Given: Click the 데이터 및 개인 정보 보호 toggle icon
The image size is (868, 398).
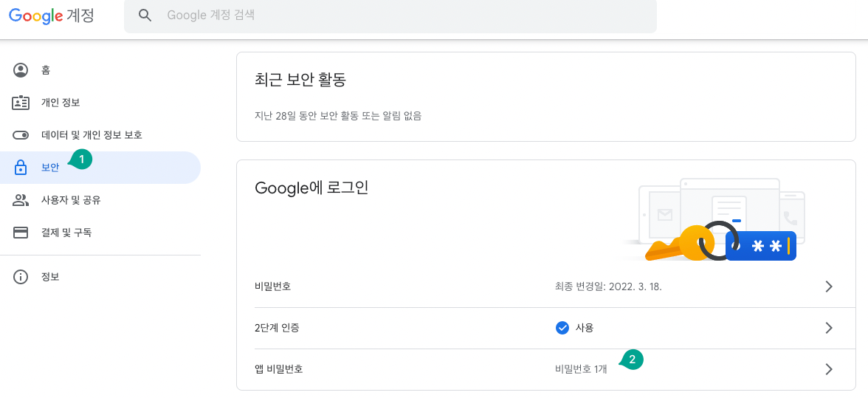Looking at the screenshot, I should click(x=21, y=135).
